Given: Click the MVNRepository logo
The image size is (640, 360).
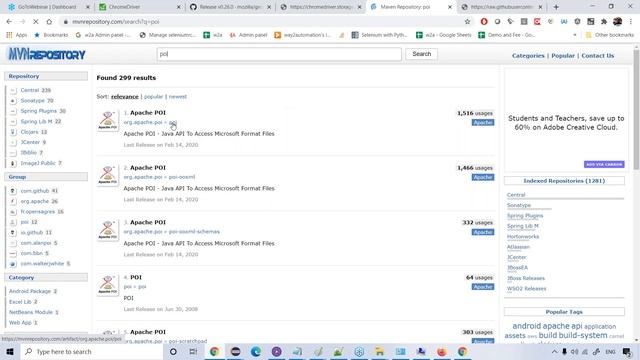Looking at the screenshot, I should point(47,54).
